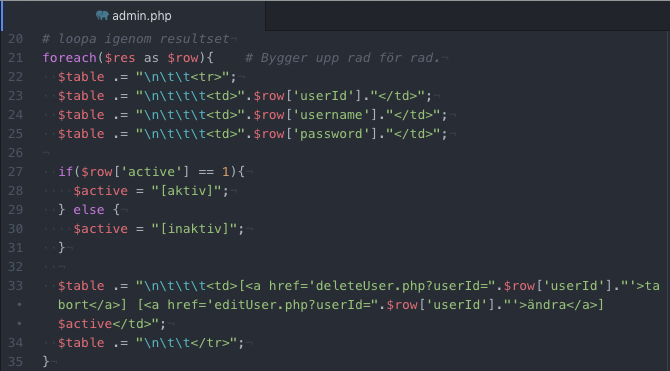Click the PHP elephant icon on the tab
670x371 pixels.
(102, 16)
